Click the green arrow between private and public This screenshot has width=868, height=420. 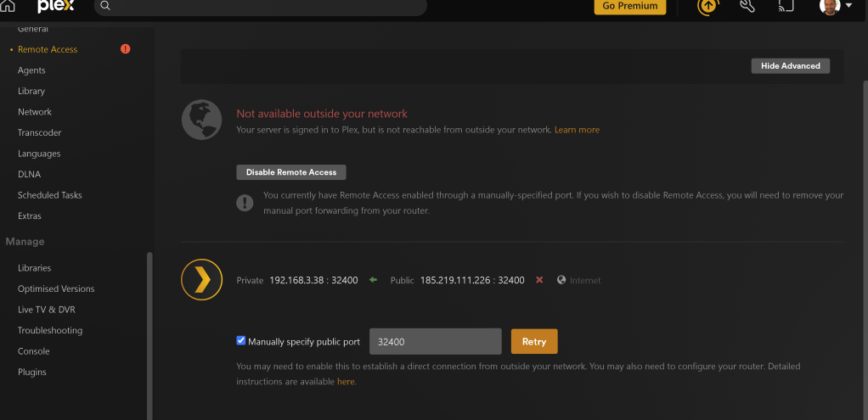(373, 280)
